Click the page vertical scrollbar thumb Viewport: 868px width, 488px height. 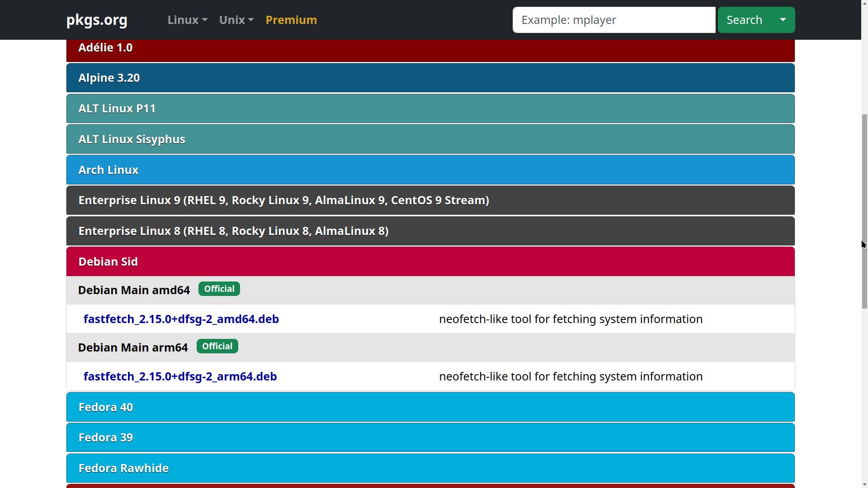coord(864,211)
